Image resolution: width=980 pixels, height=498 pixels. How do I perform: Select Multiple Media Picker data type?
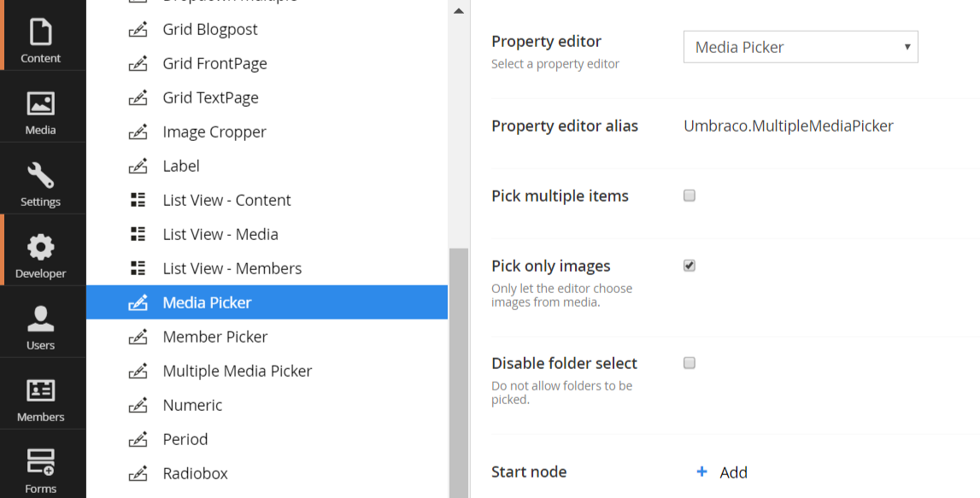click(238, 372)
